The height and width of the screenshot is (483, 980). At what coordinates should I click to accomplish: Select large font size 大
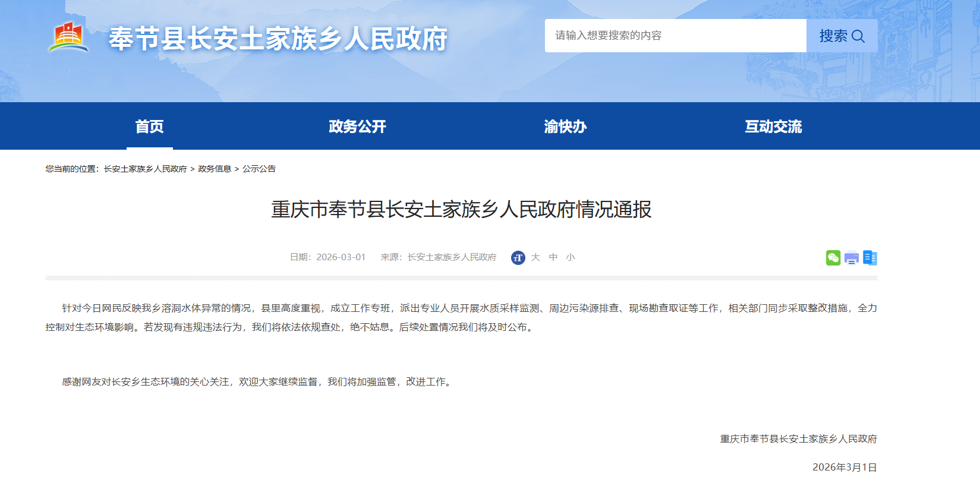tap(535, 257)
